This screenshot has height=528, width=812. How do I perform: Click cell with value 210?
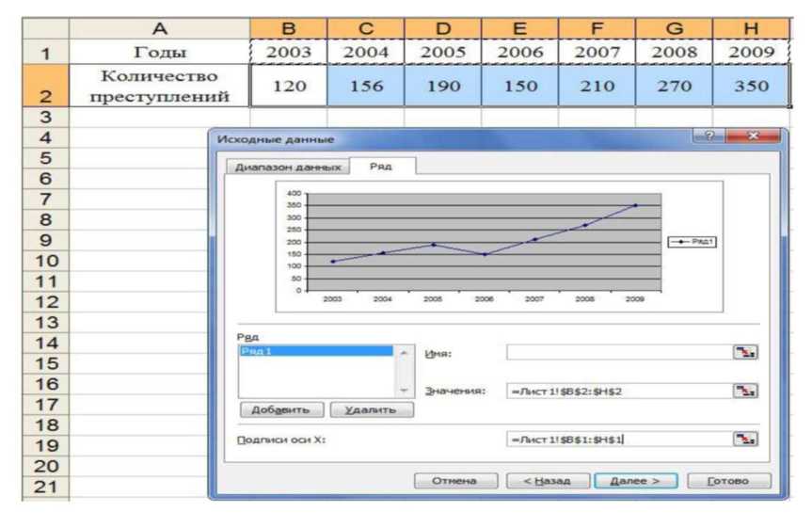point(597,86)
